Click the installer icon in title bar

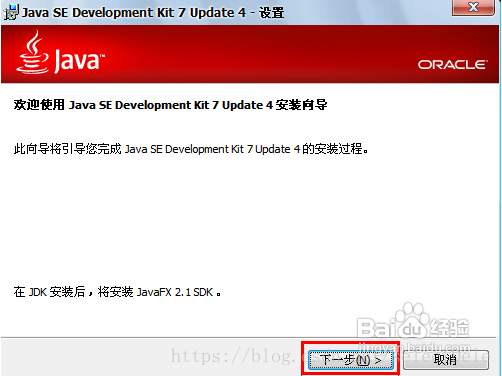11,12
